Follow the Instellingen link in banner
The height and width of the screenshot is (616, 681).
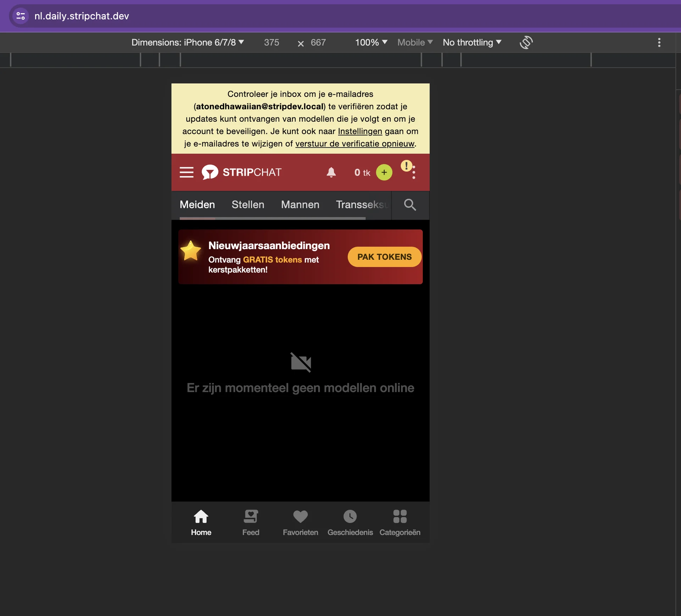pos(360,131)
